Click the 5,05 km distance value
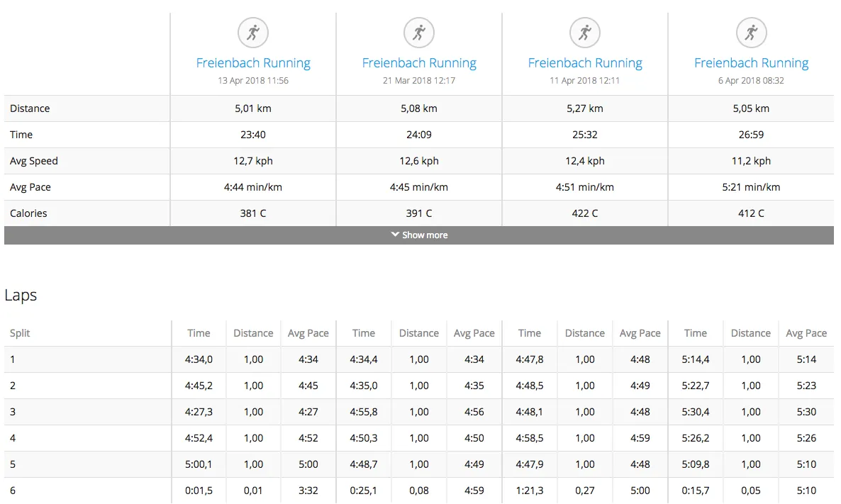841x504 pixels. 751,108
